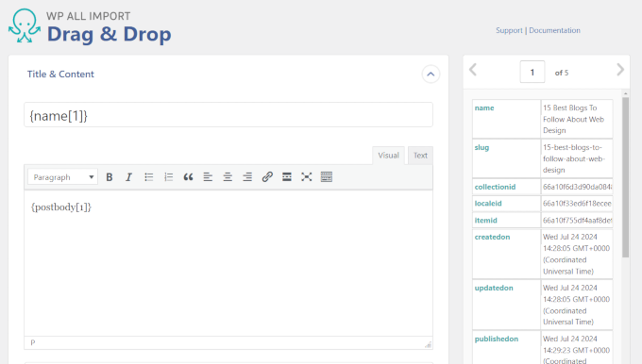Click the editor resize handle corner
The image size is (642, 364).
[429, 345]
